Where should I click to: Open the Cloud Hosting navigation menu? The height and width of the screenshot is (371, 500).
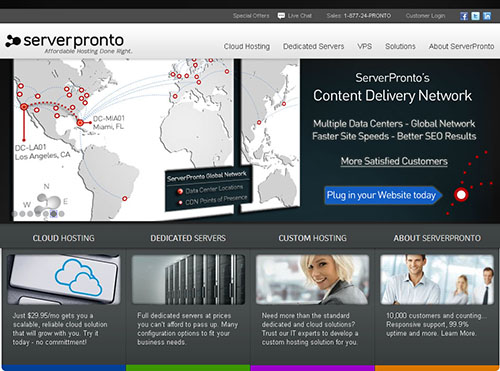247,46
